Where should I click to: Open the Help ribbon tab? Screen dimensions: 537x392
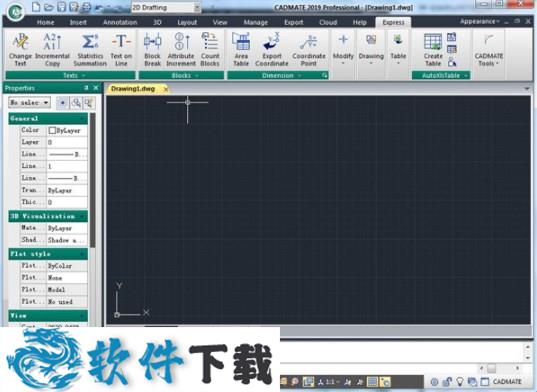359,22
